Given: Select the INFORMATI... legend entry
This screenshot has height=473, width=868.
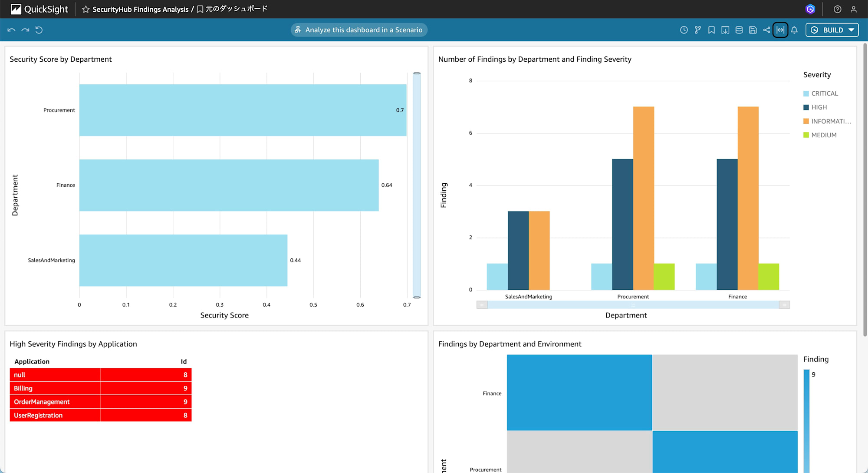Looking at the screenshot, I should 827,121.
